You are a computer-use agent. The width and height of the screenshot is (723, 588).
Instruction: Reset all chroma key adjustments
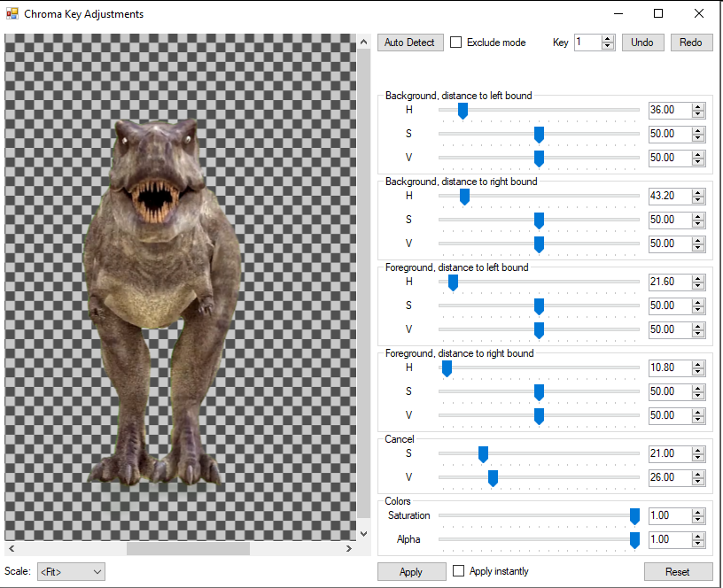click(x=678, y=572)
